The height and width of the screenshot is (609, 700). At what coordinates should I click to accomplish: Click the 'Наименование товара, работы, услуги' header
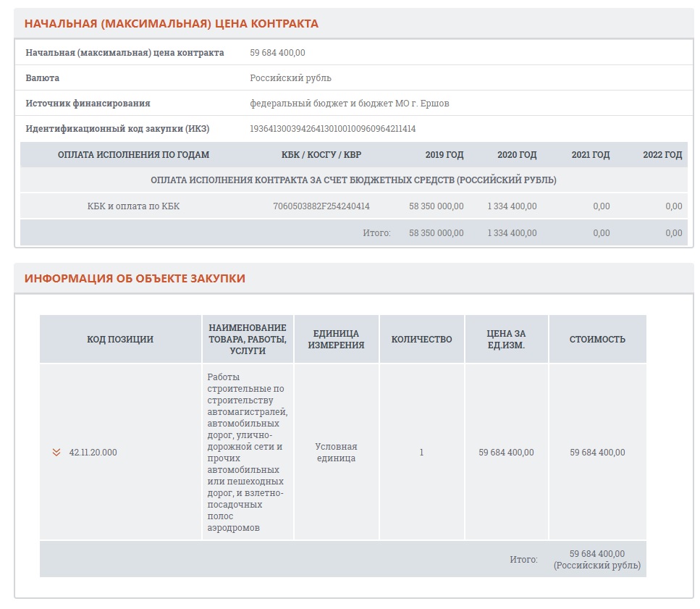[x=247, y=339]
